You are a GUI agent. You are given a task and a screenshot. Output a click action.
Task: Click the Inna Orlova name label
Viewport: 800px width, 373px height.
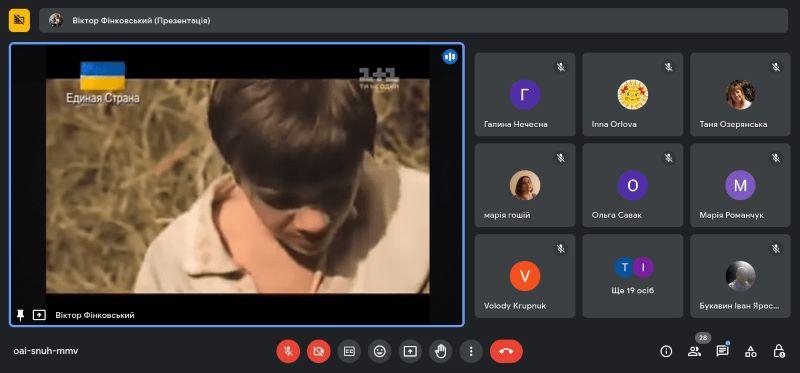pyautogui.click(x=614, y=124)
